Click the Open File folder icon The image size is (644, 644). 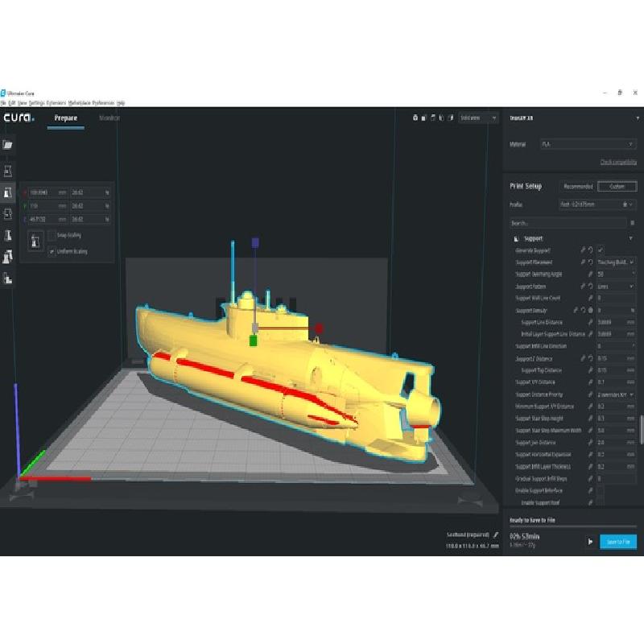[x=8, y=145]
